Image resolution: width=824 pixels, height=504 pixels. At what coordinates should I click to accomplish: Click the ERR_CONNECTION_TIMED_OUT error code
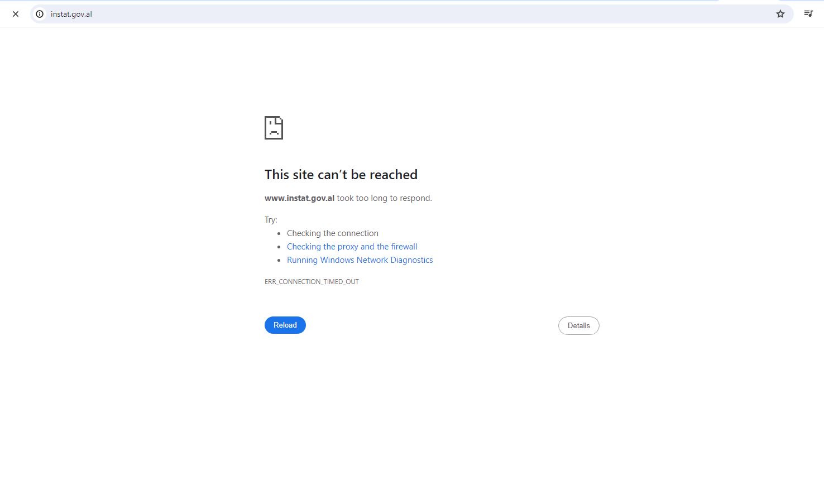(x=312, y=282)
